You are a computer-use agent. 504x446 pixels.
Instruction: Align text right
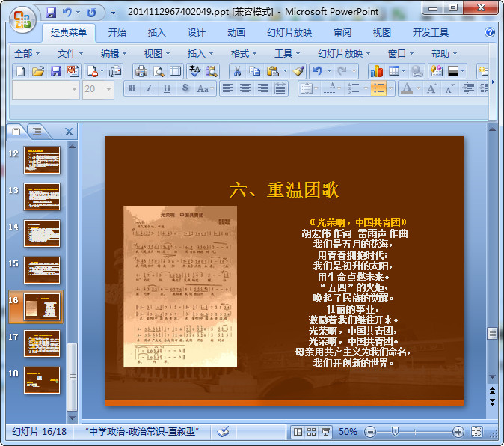263,88
